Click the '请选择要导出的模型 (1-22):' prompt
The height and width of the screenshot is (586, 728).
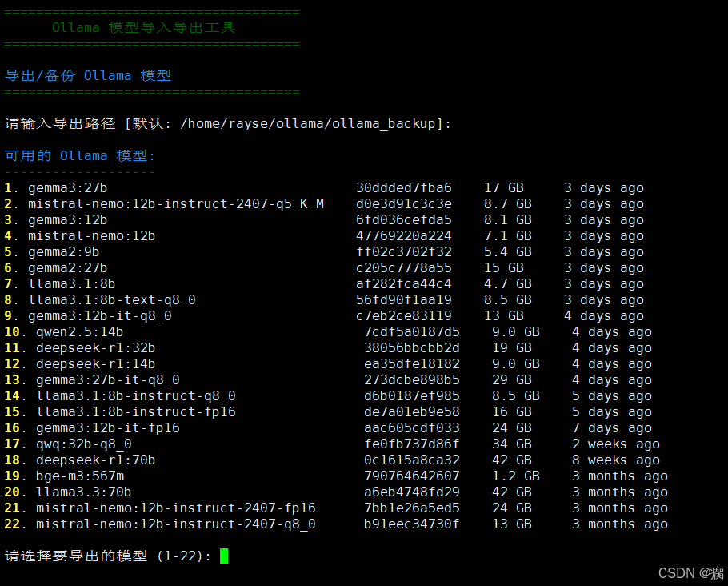pos(108,556)
